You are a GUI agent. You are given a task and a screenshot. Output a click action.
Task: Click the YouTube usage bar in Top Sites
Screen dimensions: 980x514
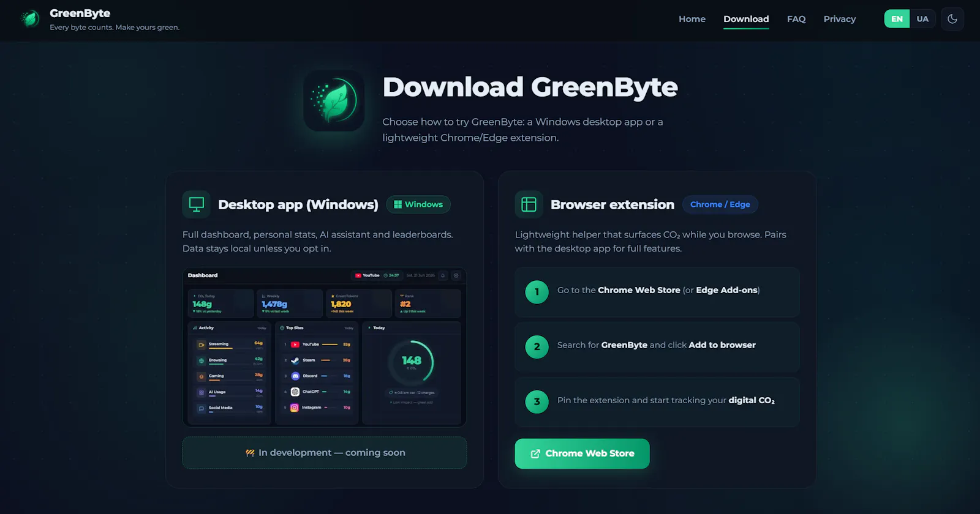point(330,345)
